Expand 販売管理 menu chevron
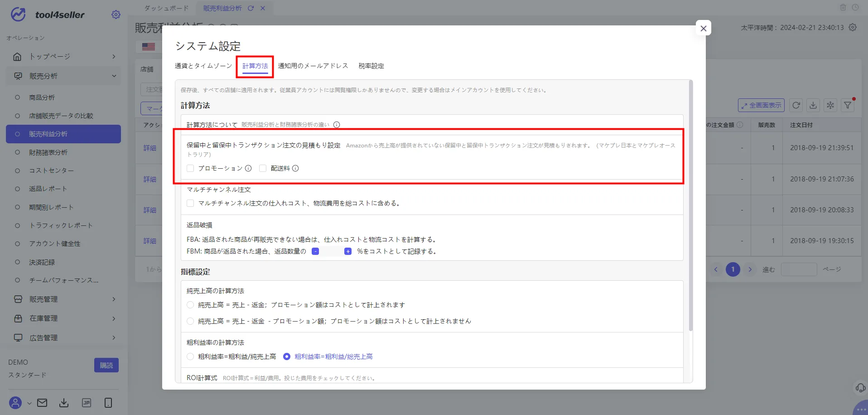 coord(114,299)
